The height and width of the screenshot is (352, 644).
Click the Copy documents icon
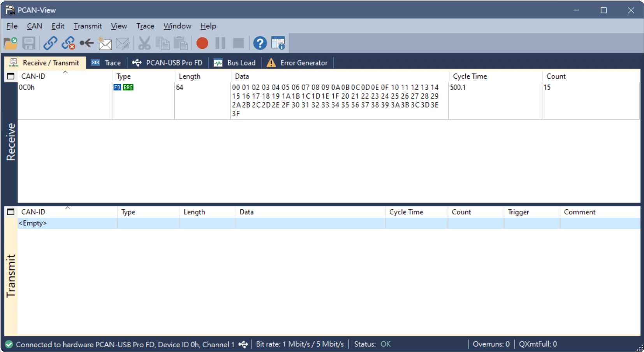(162, 43)
